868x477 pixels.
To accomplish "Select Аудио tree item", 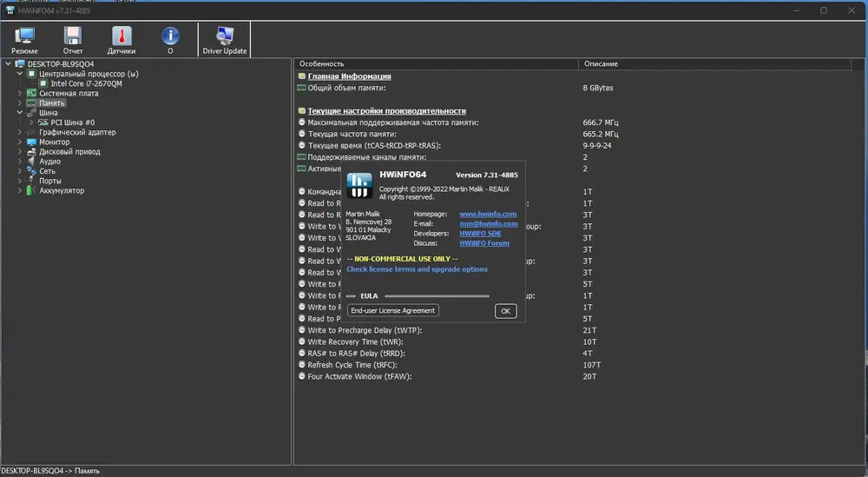I will [49, 162].
